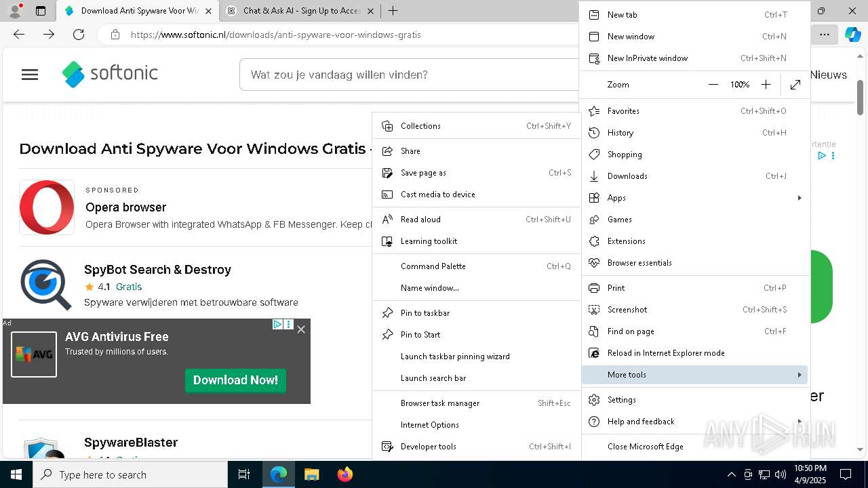Click the browser address bar
The height and width of the screenshot is (488, 868).
339,35
